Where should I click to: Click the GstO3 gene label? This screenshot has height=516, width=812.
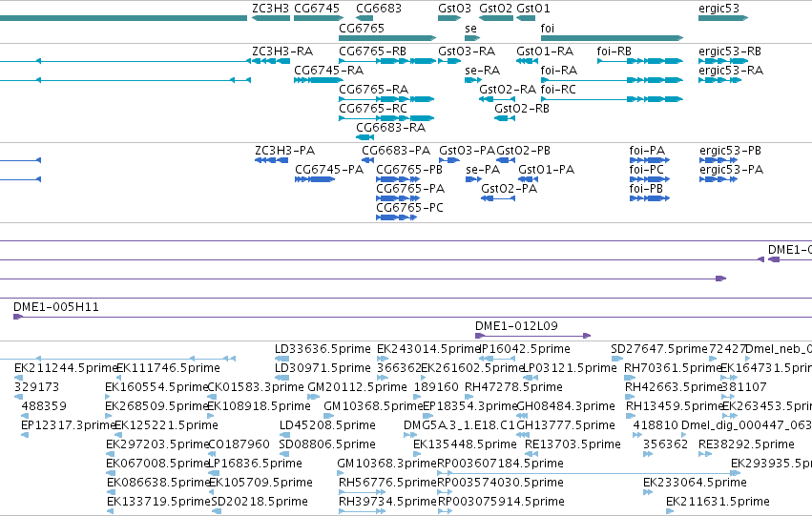point(455,9)
